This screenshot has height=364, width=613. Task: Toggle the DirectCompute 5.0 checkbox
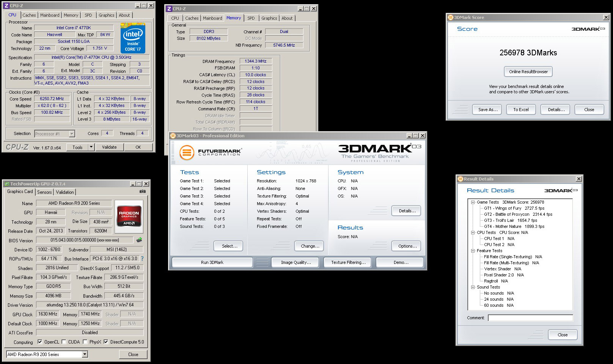(106, 342)
